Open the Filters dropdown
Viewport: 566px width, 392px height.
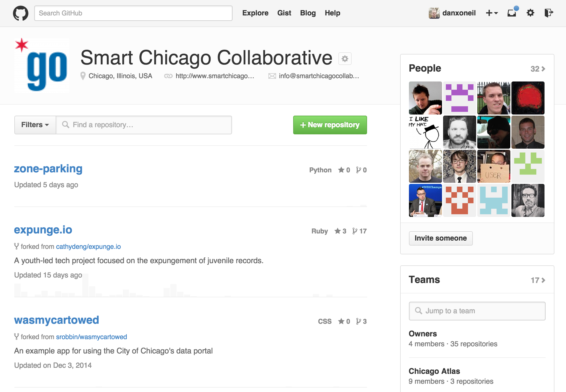35,125
